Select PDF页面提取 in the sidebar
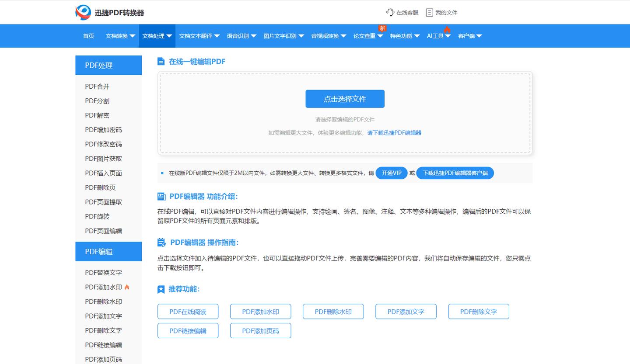 click(103, 202)
